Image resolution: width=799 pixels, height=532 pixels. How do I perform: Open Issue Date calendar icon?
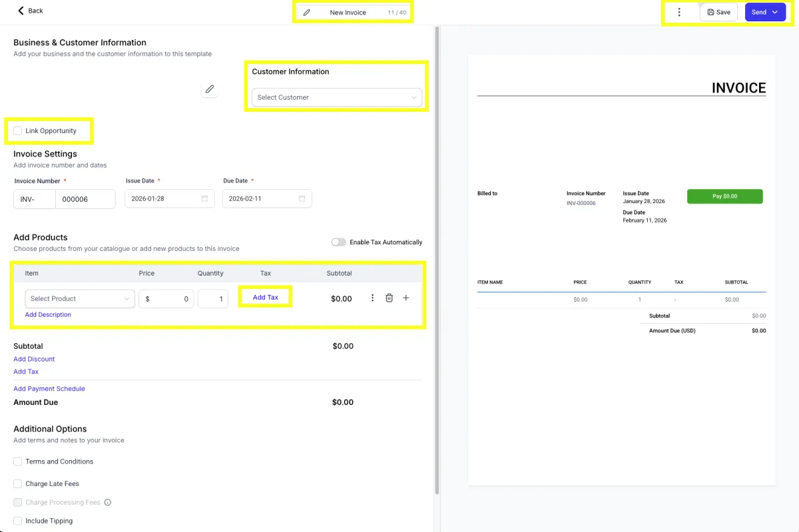pyautogui.click(x=204, y=198)
